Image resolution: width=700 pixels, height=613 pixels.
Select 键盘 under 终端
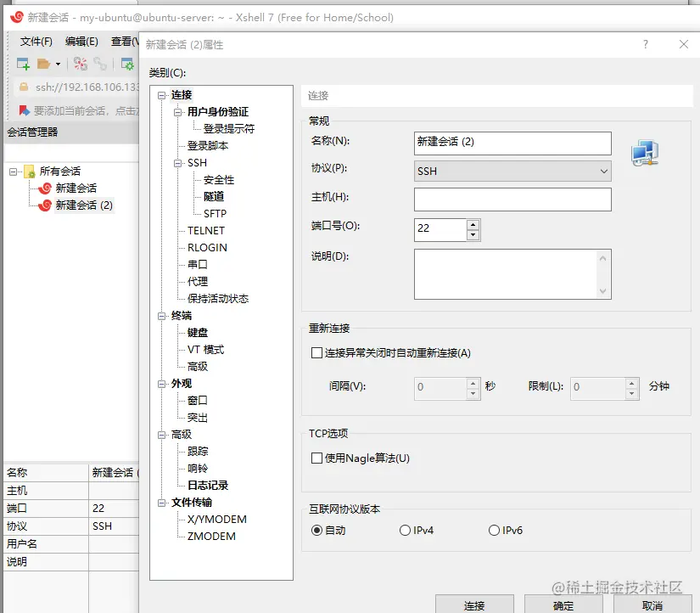coord(198,333)
